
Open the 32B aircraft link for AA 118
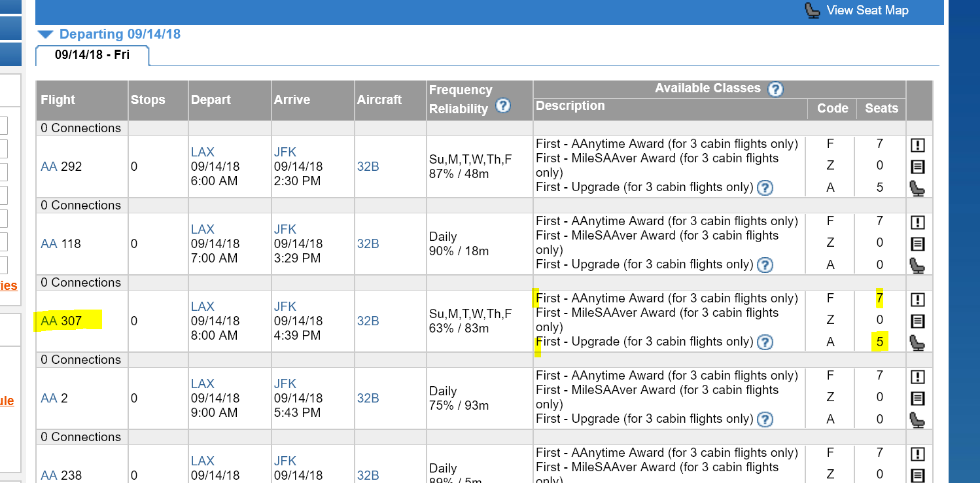click(368, 244)
